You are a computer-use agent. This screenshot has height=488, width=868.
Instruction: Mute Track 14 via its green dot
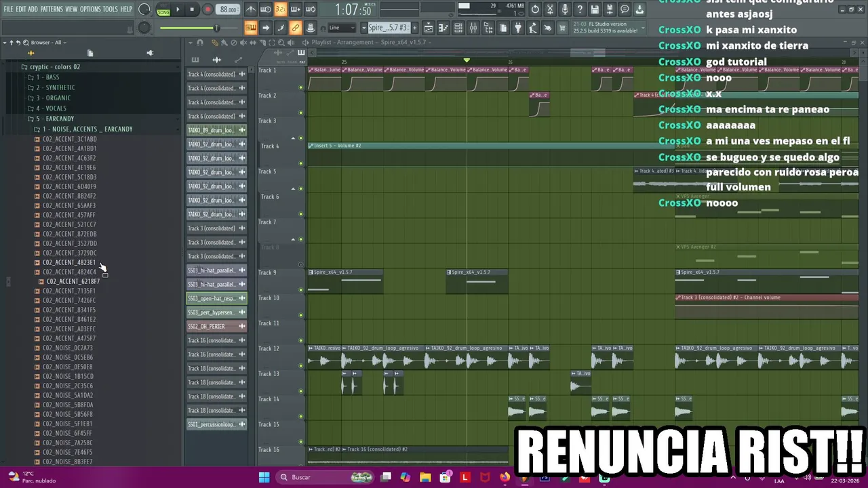tap(300, 417)
